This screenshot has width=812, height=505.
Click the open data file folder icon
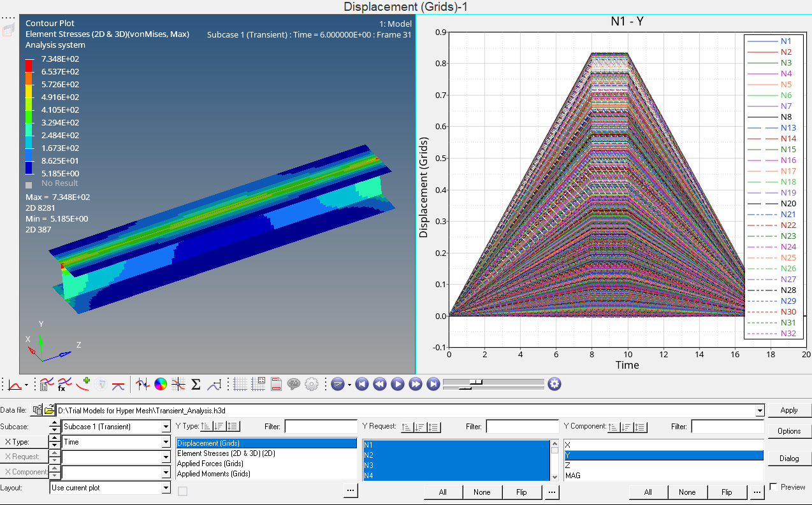(49, 410)
